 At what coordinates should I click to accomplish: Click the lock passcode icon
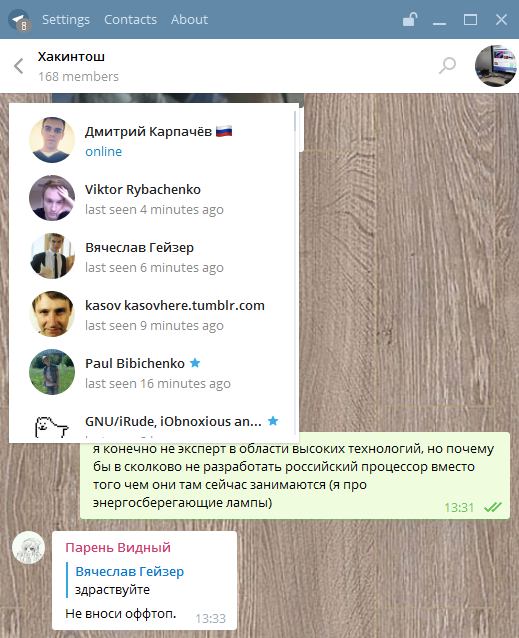pyautogui.click(x=410, y=19)
